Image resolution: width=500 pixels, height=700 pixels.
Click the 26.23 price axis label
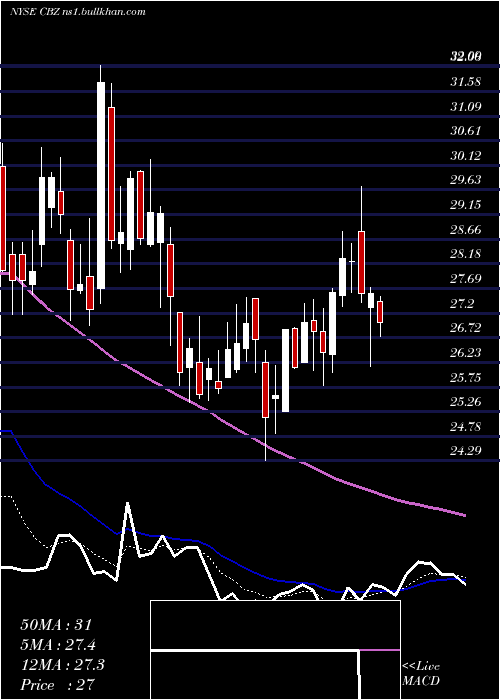click(x=465, y=354)
